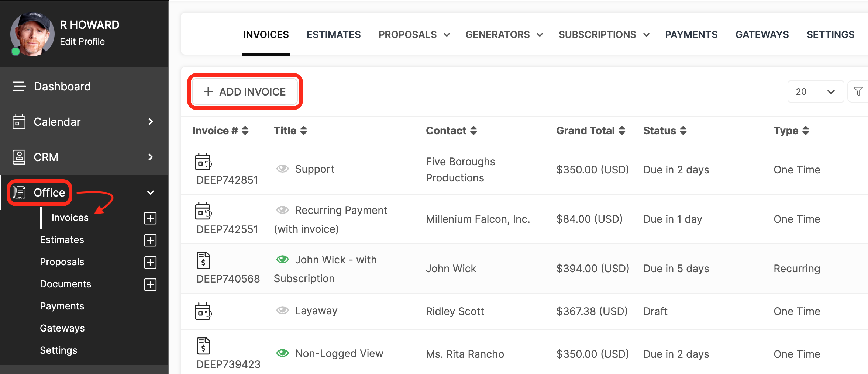This screenshot has width=868, height=374.
Task: Expand the Calendar sidebar chevron
Action: pos(151,122)
